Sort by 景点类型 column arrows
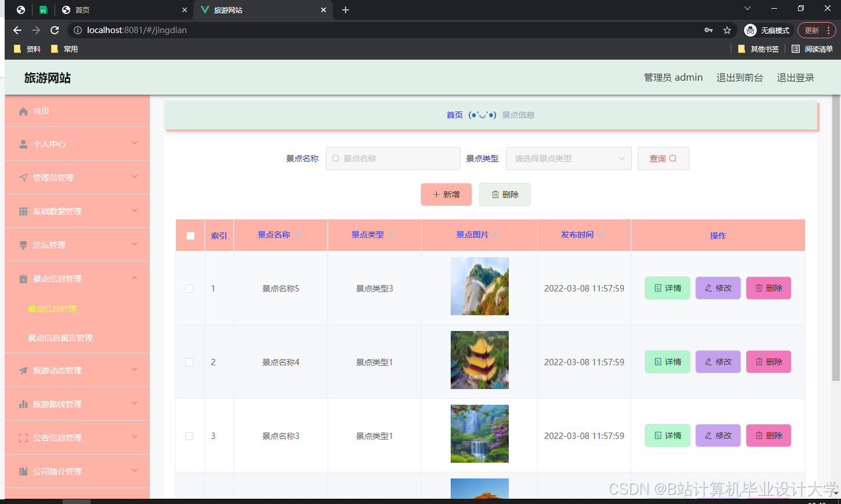Viewport: 841px width, 504px height. coord(391,235)
